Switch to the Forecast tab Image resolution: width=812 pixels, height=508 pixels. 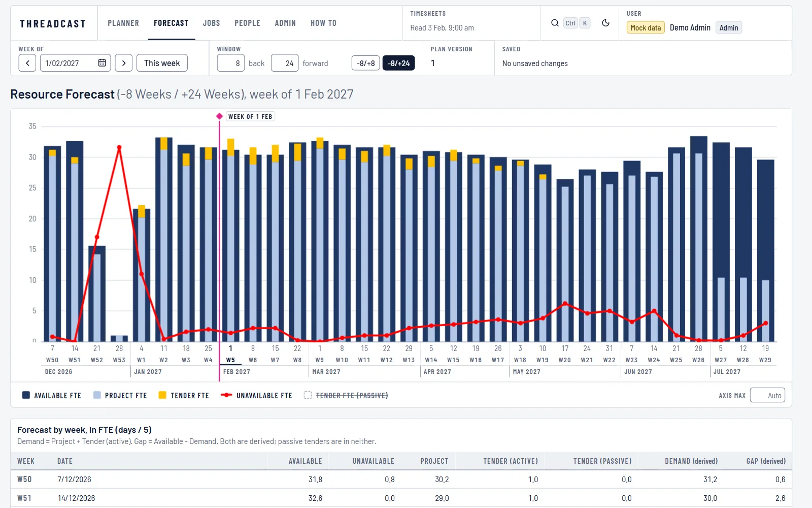pyautogui.click(x=171, y=23)
